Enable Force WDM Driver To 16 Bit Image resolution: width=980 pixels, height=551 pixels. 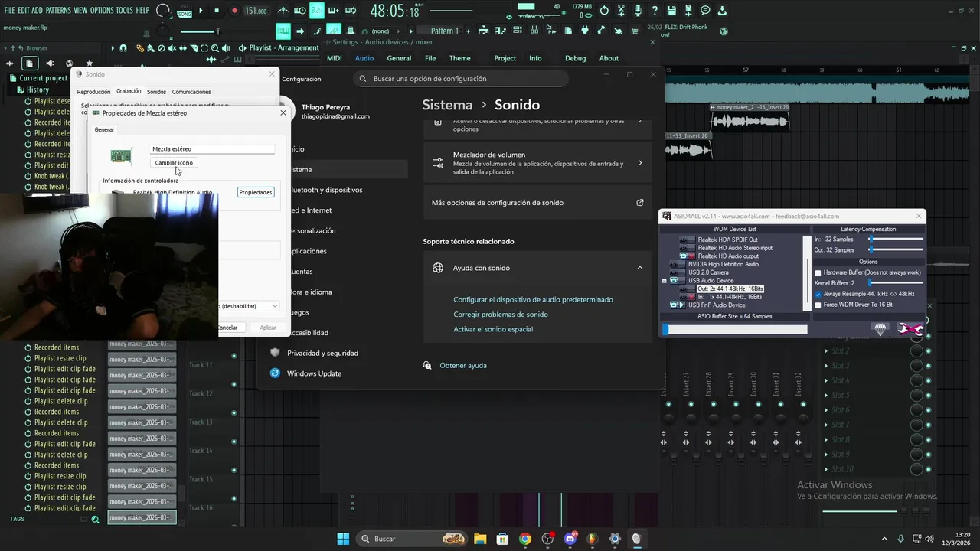(x=818, y=305)
